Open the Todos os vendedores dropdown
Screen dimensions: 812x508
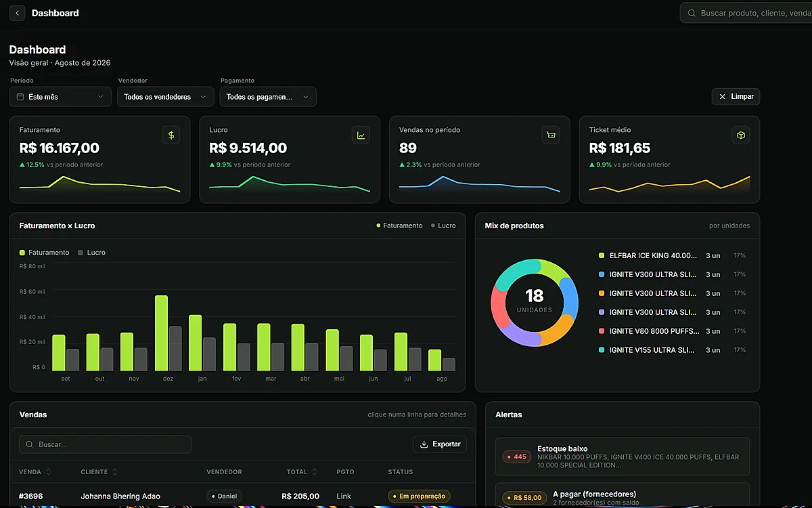point(166,97)
